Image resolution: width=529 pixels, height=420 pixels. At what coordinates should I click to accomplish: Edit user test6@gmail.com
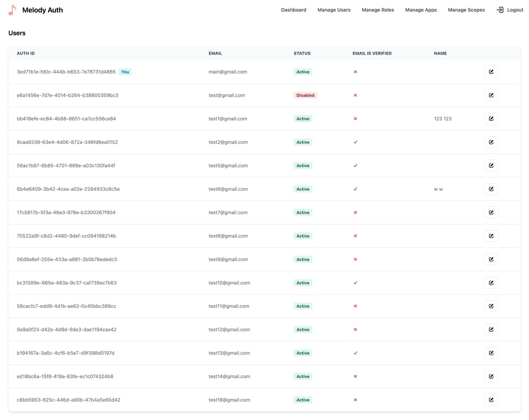tap(491, 189)
